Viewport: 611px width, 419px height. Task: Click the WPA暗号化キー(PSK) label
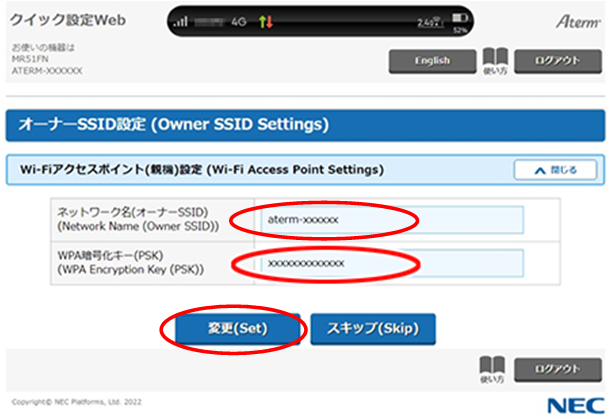[x=110, y=256]
